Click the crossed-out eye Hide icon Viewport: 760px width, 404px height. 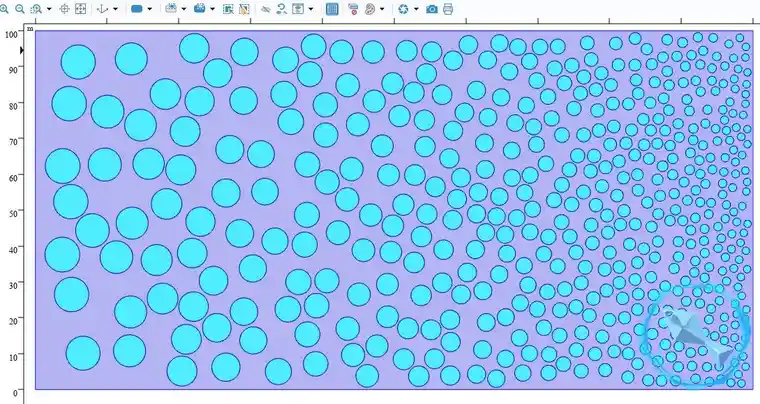pos(265,9)
